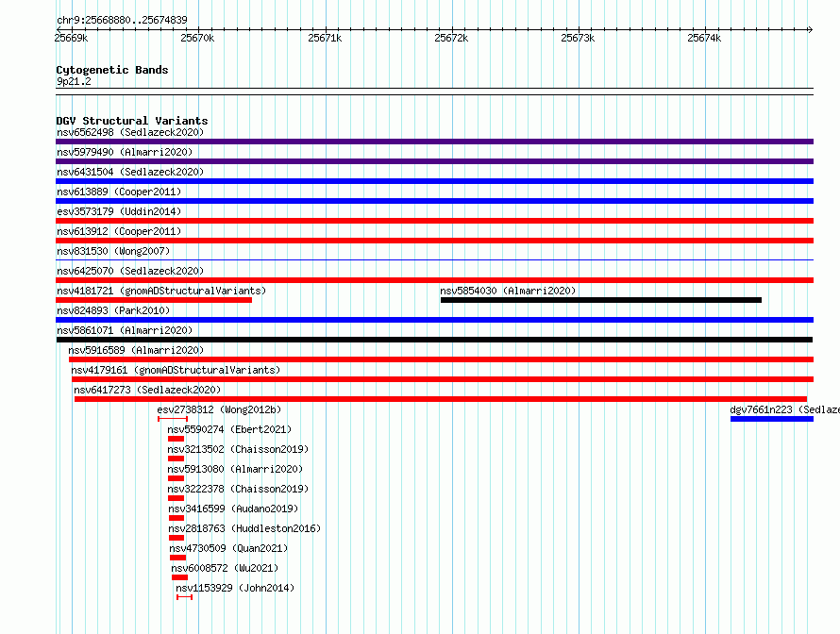Viewport: 840px width, 634px height.
Task: Select the esv2738312 (Wong2012b) label
Action: coord(219,409)
